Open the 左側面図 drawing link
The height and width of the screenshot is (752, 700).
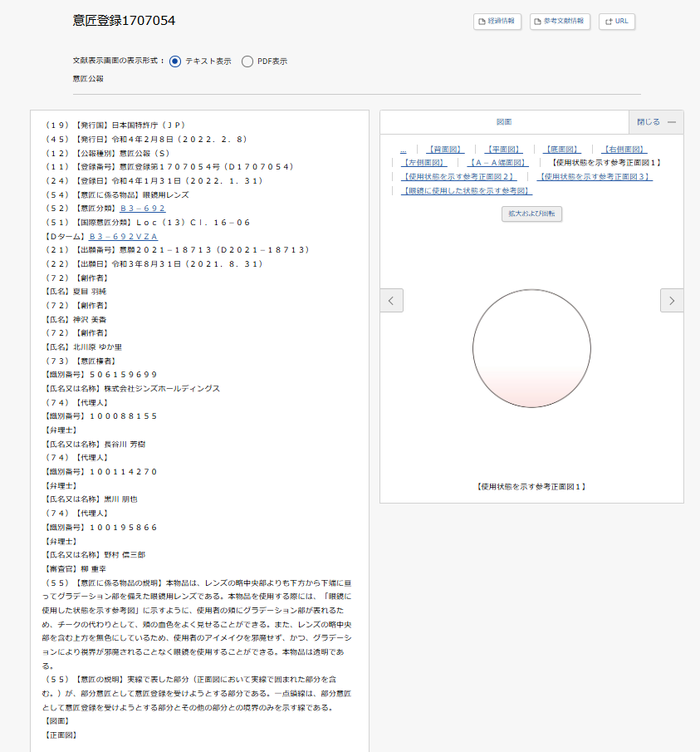tap(423, 163)
